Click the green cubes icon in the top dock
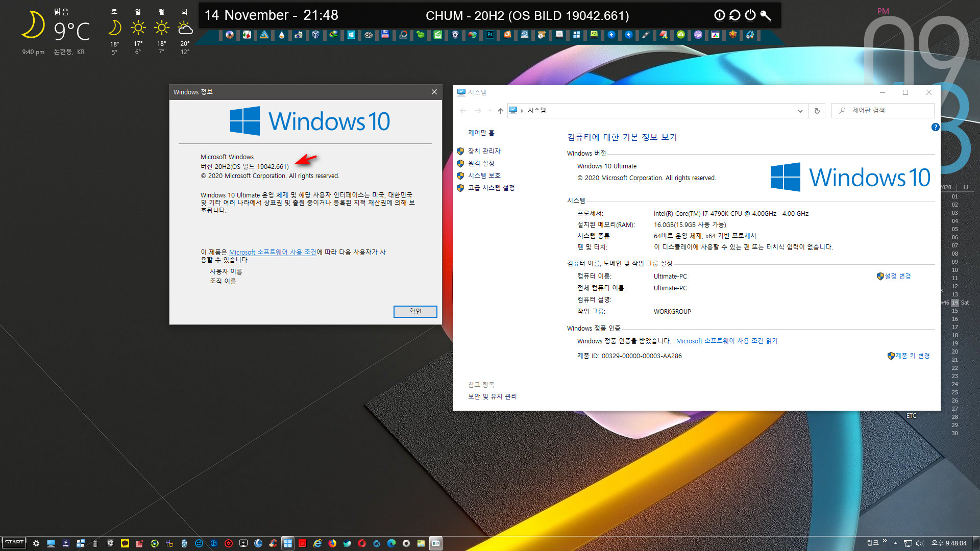Image resolution: width=980 pixels, height=551 pixels. tap(420, 35)
